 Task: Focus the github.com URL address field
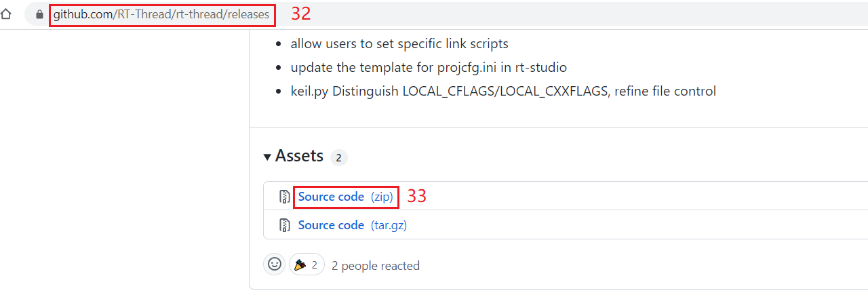(x=161, y=14)
